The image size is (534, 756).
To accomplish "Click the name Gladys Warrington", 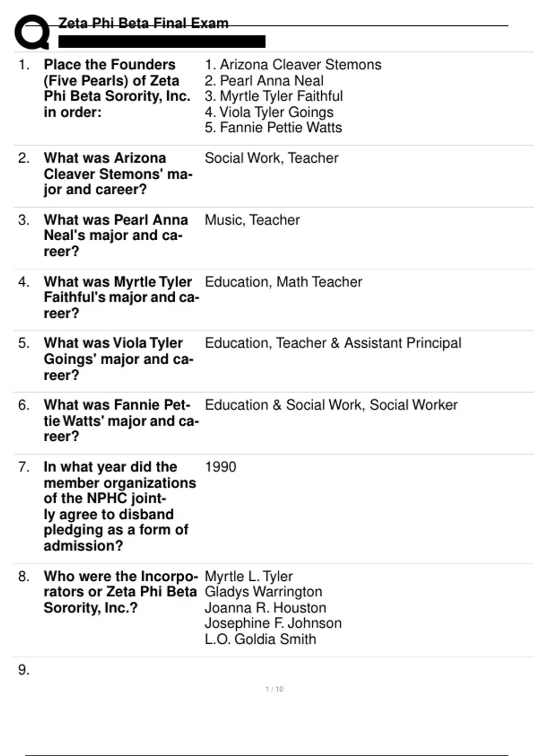I will tap(263, 592).
